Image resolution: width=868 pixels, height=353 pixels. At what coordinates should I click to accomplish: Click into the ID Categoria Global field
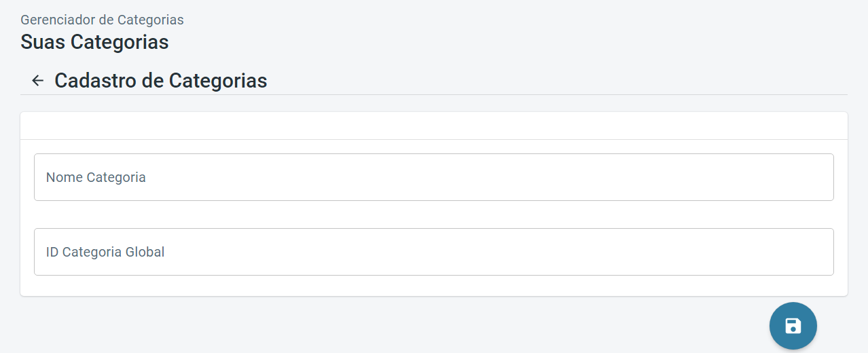433,252
